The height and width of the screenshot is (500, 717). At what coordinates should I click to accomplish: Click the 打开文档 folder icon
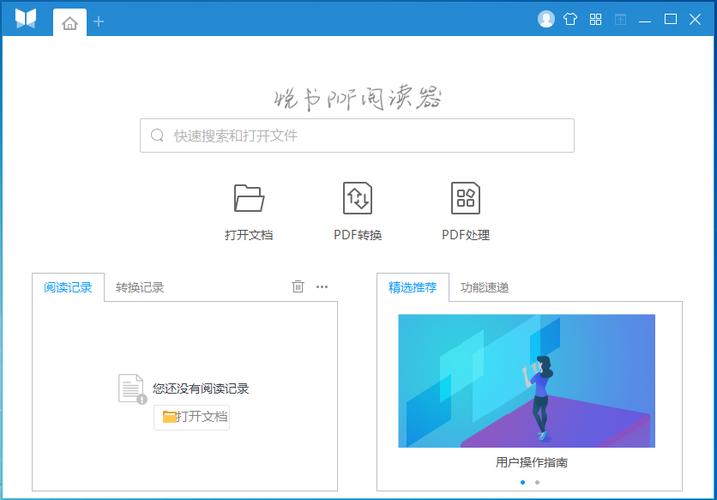click(x=249, y=198)
